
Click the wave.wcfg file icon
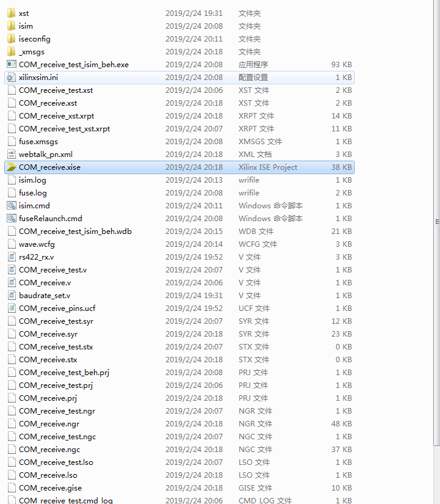point(12,244)
